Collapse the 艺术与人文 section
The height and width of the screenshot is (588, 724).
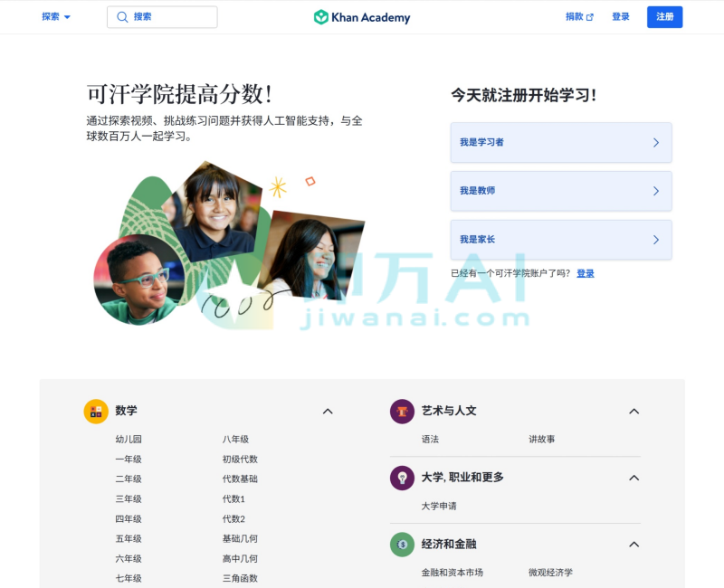click(x=633, y=411)
